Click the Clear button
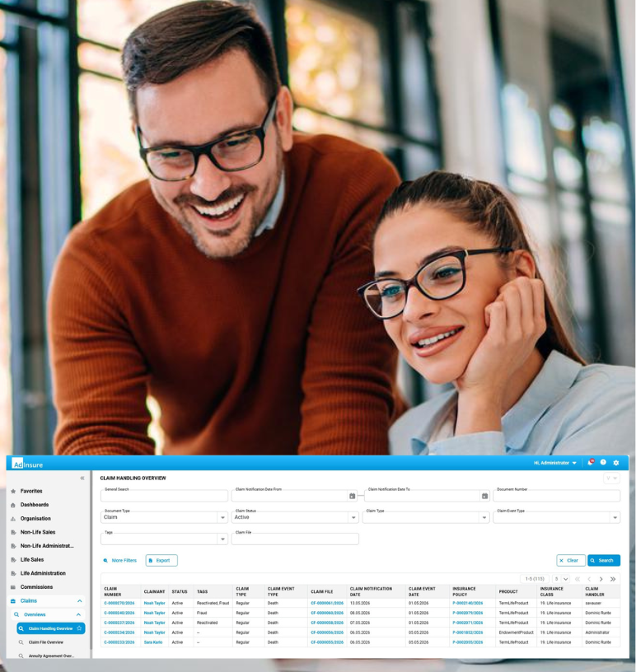636x672 pixels. click(571, 561)
